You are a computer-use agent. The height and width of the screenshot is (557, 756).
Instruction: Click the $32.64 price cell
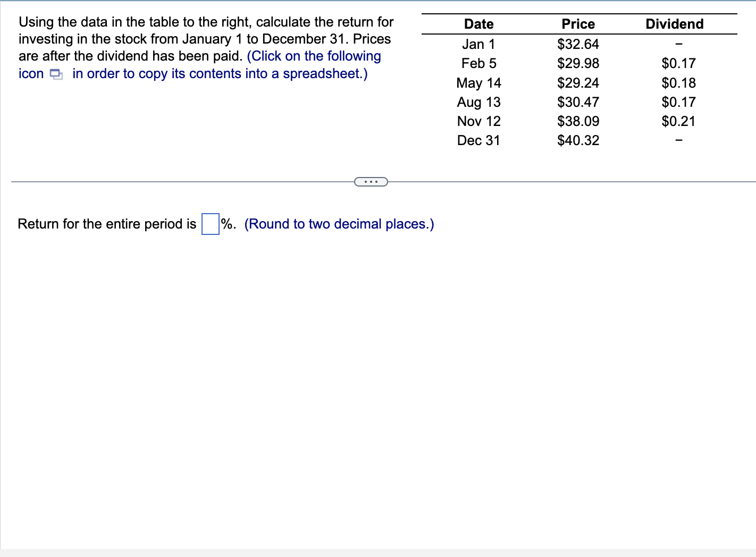(578, 44)
